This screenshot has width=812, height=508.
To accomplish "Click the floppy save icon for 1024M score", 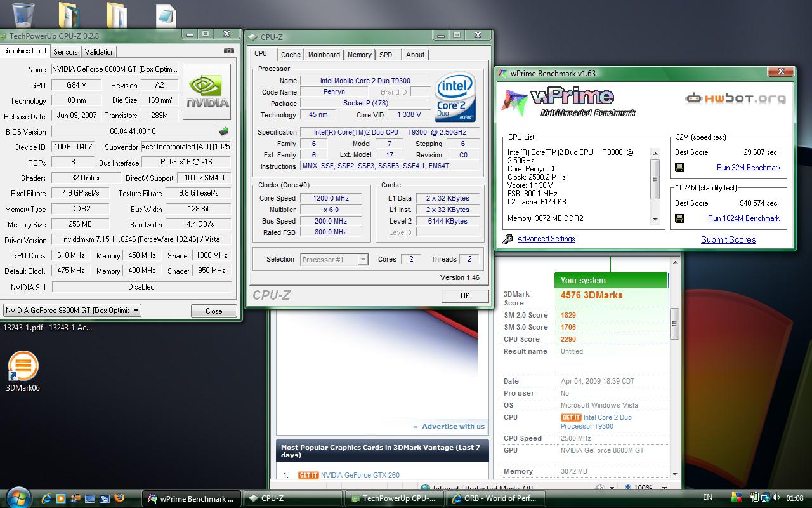I will click(x=679, y=218).
